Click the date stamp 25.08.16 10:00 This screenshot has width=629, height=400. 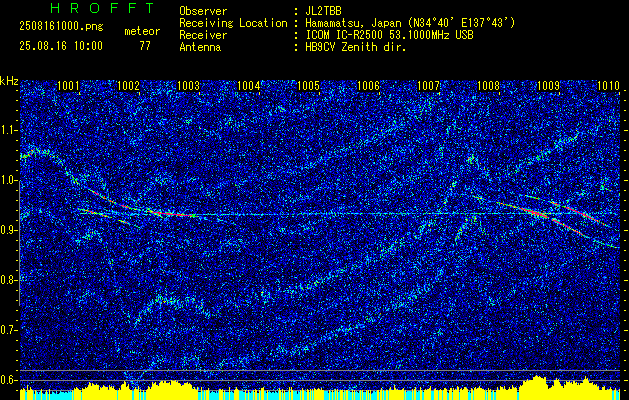[x=61, y=46]
